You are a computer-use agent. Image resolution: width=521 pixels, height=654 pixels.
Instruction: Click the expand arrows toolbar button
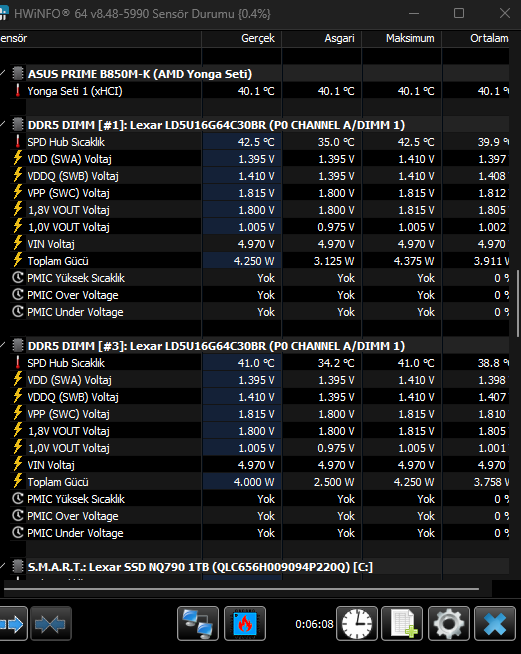click(13, 624)
